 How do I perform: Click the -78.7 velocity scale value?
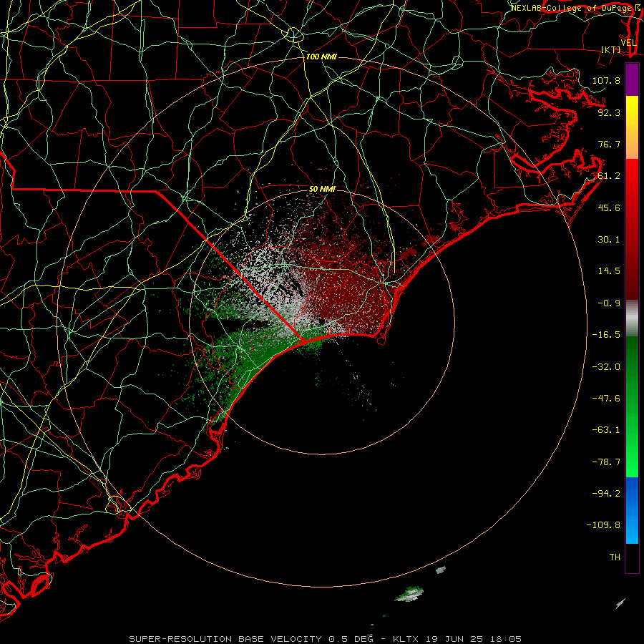pyautogui.click(x=606, y=462)
